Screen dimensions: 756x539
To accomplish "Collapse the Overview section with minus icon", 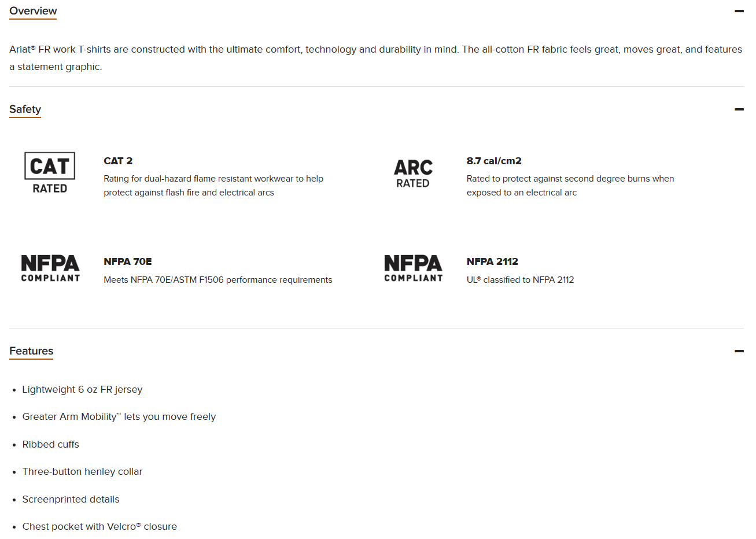I will (x=739, y=11).
